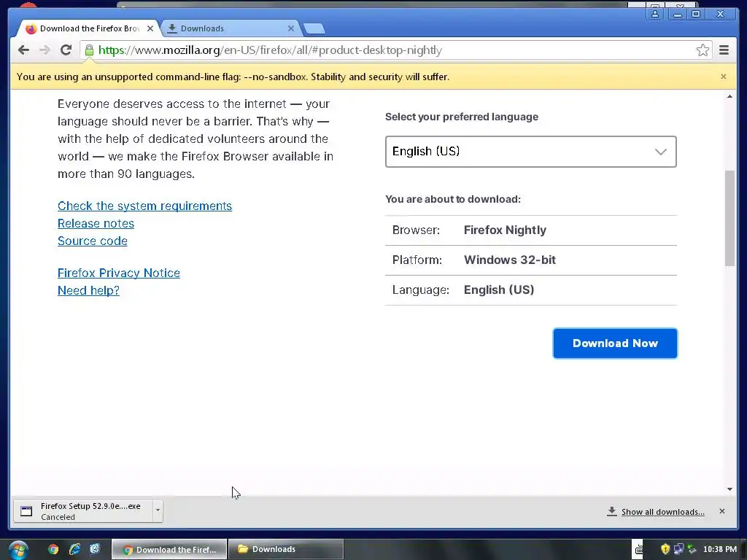Open the Firefox Privacy Notice link

119,273
